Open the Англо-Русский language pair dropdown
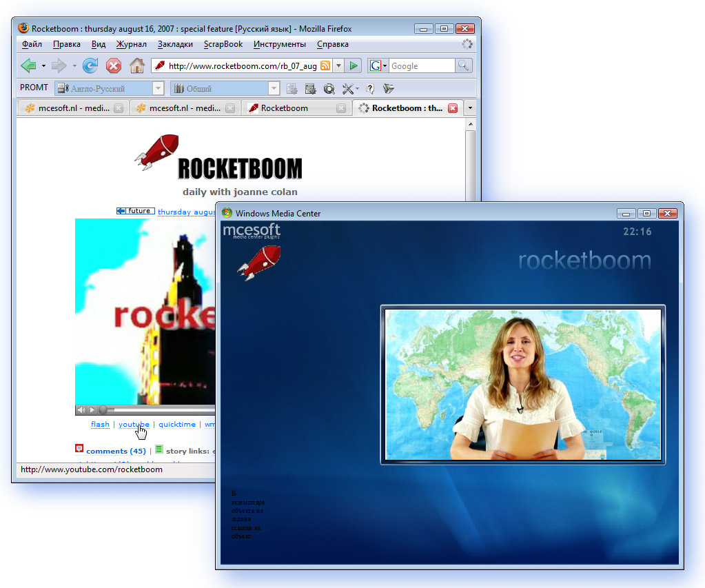Viewport: 705px width, 588px height. pyautogui.click(x=158, y=88)
